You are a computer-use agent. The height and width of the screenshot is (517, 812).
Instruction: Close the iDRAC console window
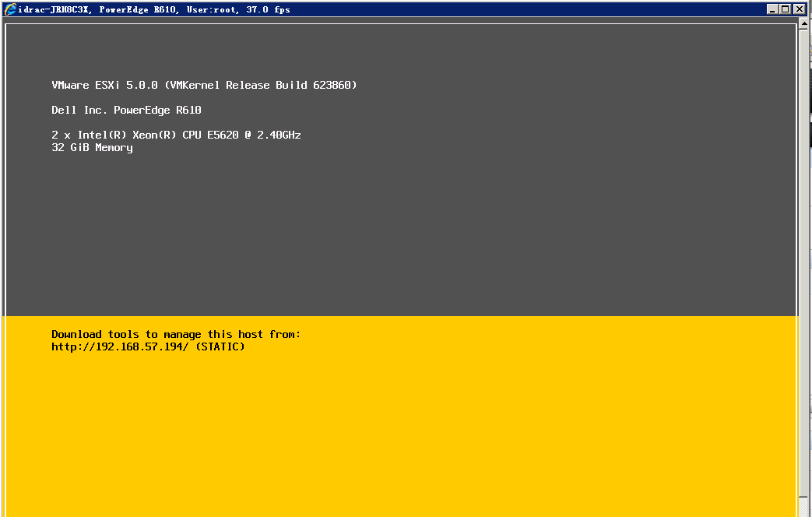point(799,9)
